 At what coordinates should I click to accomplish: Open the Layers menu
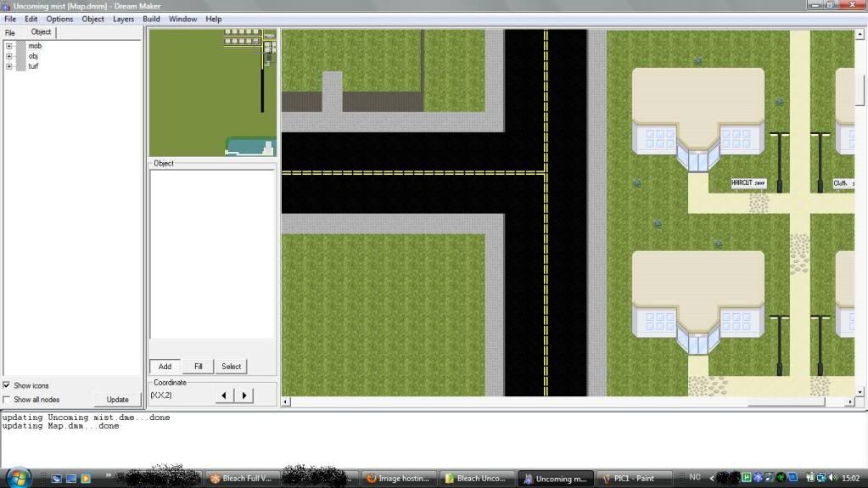coord(123,19)
